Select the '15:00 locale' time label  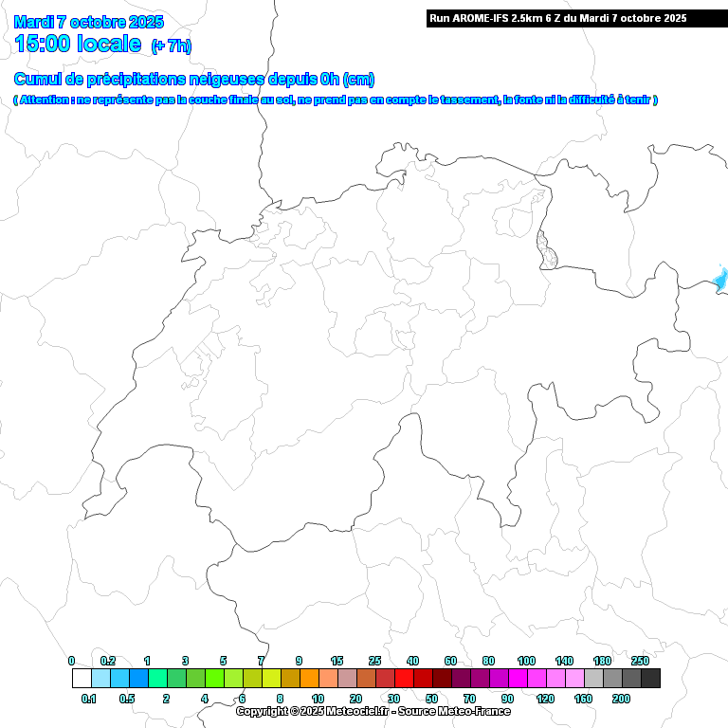[x=78, y=44]
